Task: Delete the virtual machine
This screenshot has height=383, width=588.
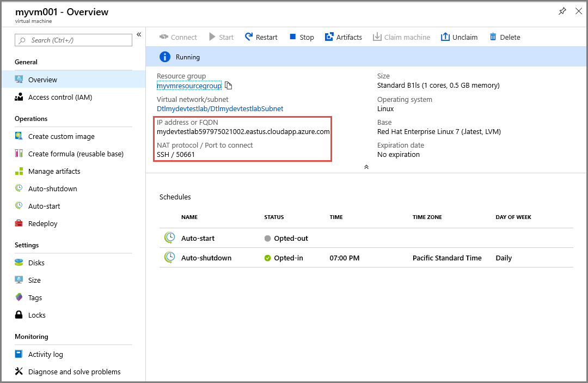Action: pyautogui.click(x=505, y=37)
